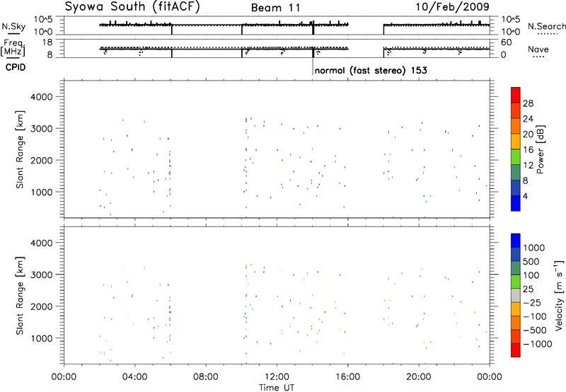
Task: Click the '16:00' time tick label
Action: (347, 376)
